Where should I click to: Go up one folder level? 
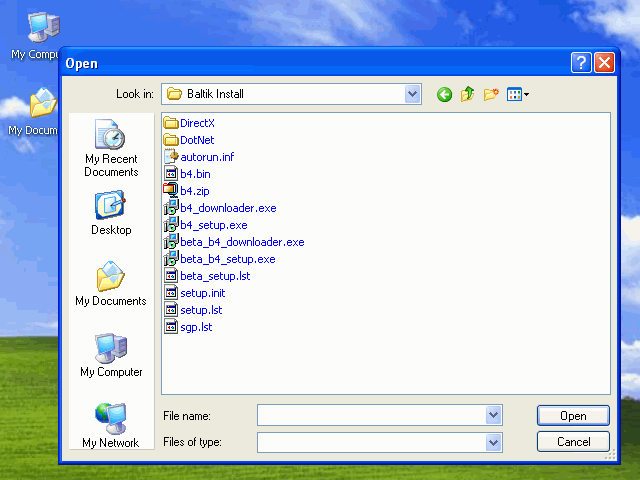click(467, 94)
